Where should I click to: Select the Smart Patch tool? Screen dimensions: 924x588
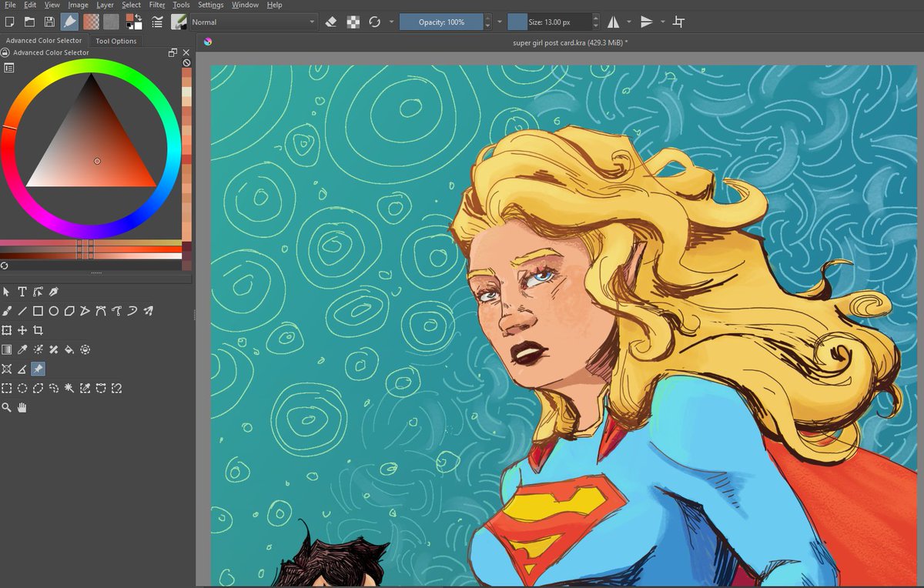coord(54,349)
